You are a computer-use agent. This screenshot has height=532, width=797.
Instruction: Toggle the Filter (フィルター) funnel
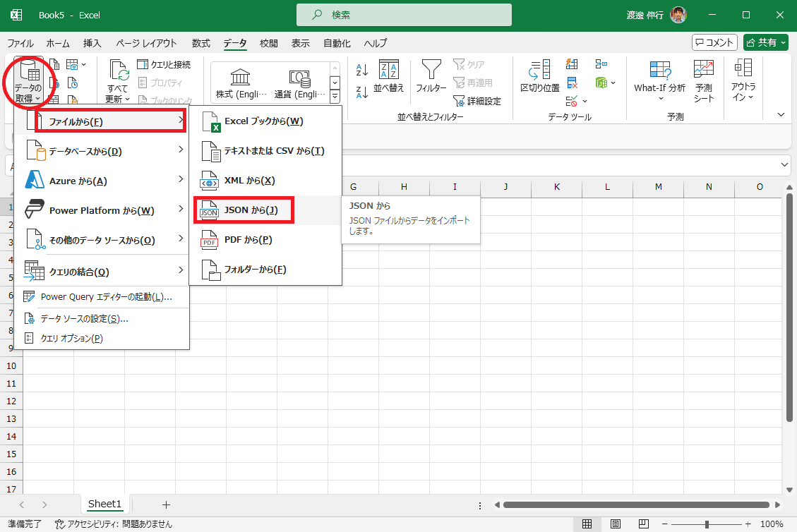pyautogui.click(x=431, y=76)
